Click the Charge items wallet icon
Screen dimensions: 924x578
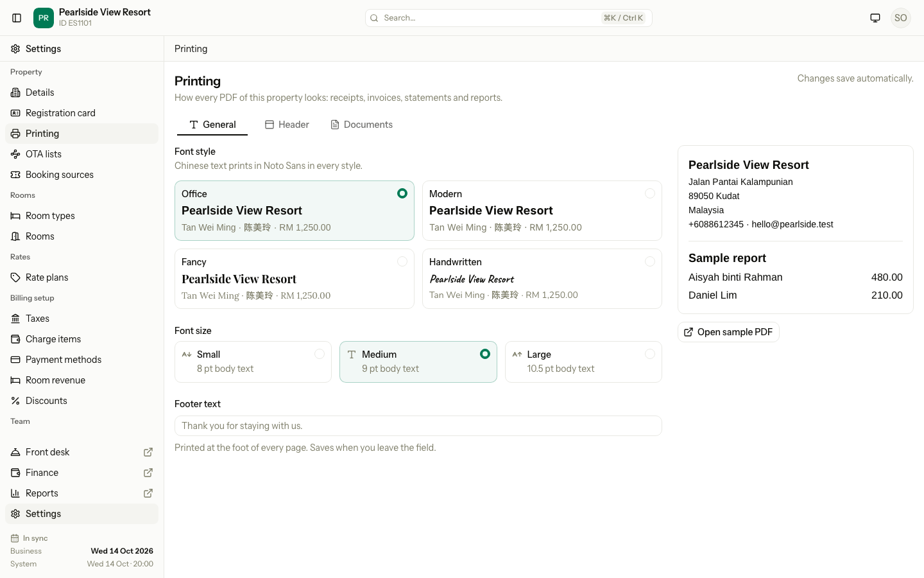point(15,339)
